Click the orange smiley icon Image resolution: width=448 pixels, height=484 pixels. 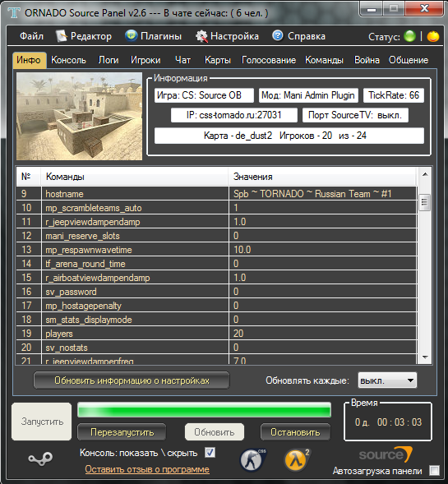[x=433, y=36]
